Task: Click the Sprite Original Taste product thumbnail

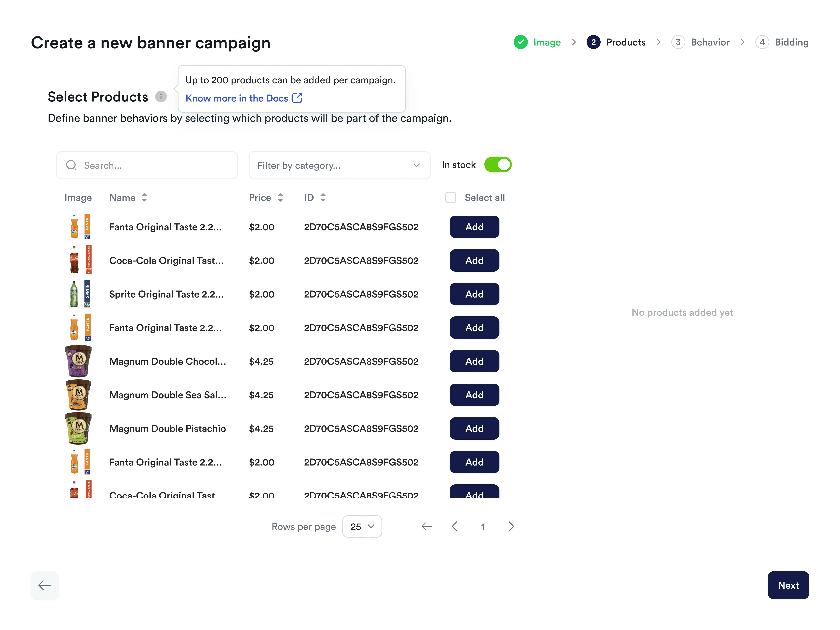Action: pos(78,294)
